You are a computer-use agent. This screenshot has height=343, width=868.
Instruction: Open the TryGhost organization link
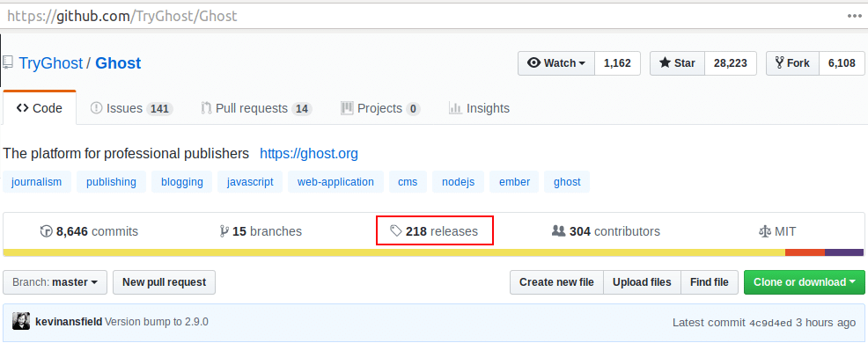(x=50, y=63)
